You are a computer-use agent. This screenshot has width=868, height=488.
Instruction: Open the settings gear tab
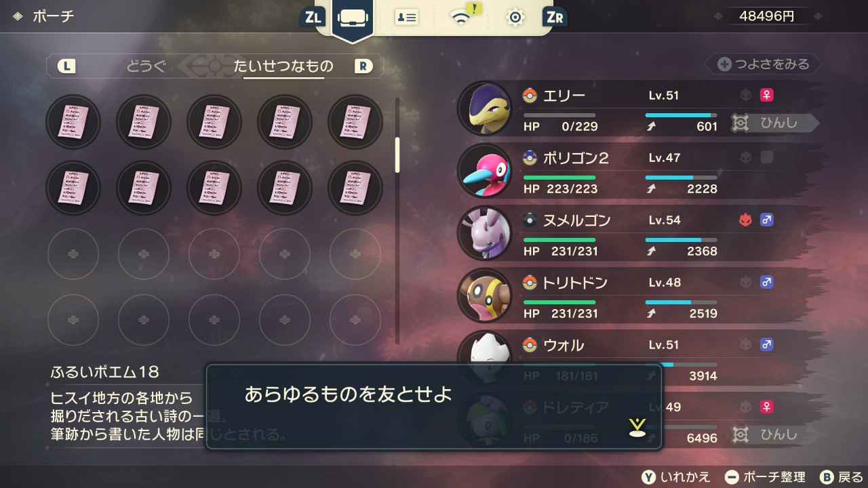(x=515, y=18)
